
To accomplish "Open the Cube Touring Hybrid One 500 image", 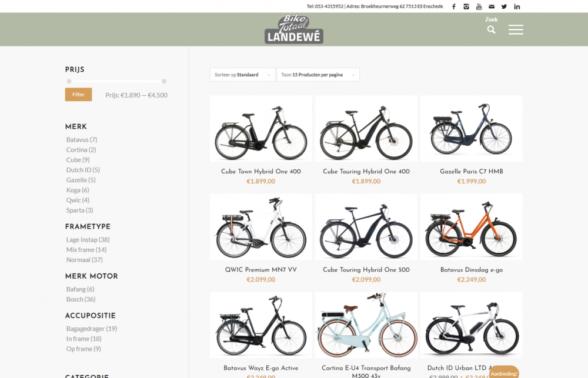I will coord(366,227).
